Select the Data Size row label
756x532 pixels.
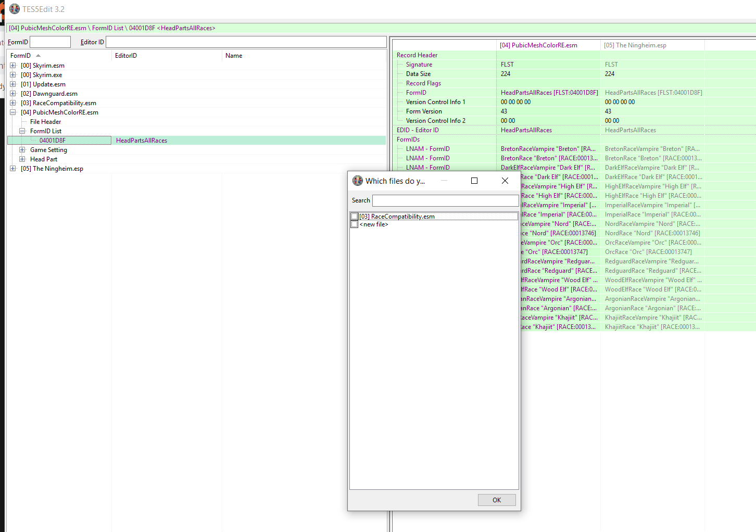click(x=418, y=74)
